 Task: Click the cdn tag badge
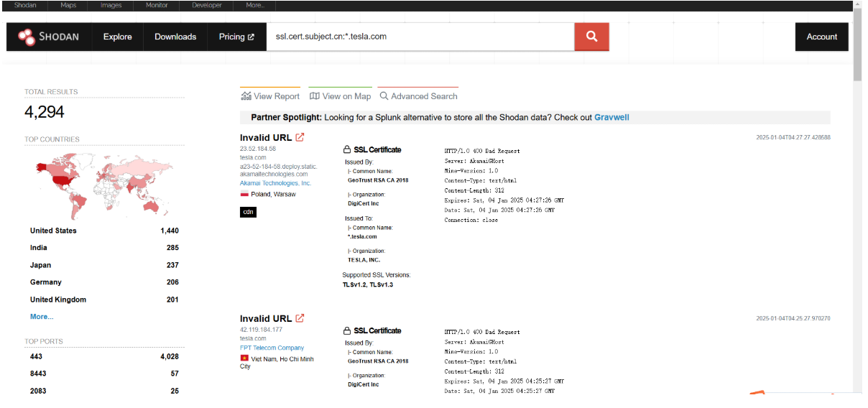248,212
